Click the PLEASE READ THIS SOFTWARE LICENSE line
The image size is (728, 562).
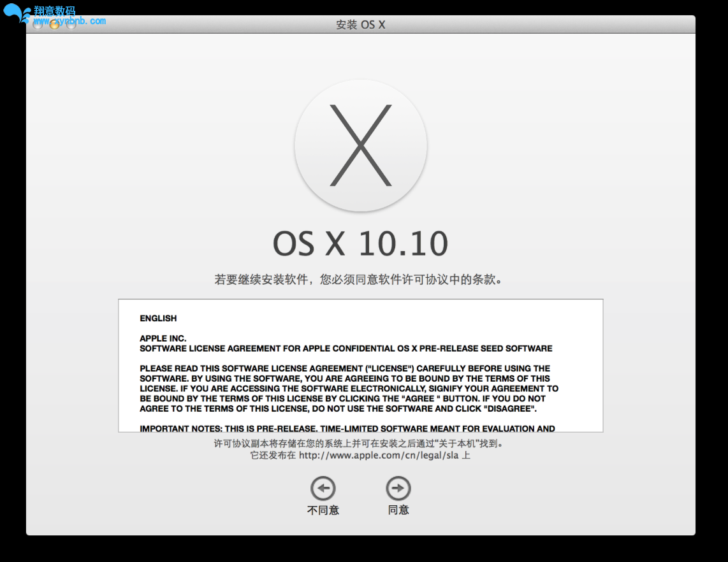(345, 368)
